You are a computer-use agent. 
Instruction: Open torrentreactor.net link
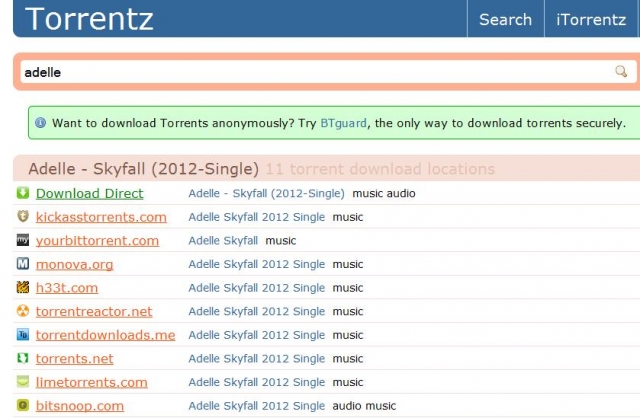[94, 311]
